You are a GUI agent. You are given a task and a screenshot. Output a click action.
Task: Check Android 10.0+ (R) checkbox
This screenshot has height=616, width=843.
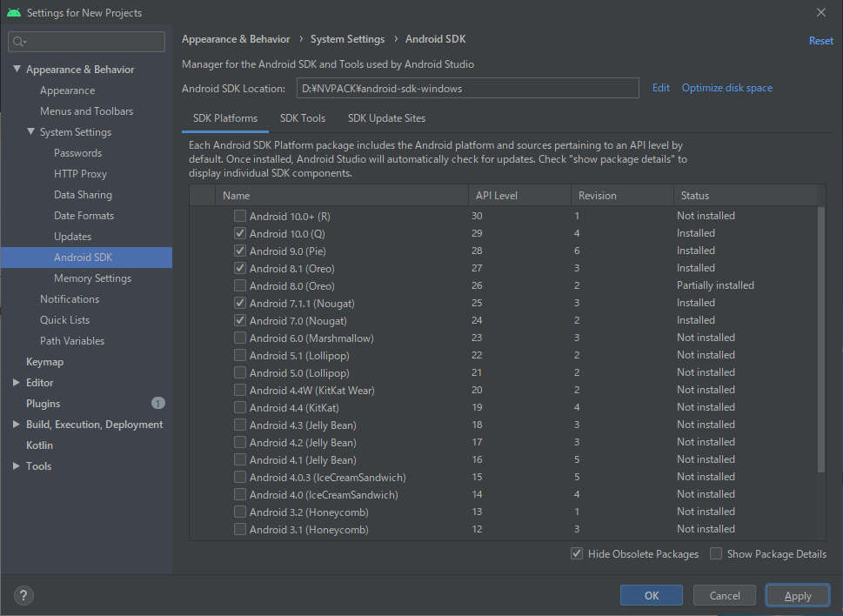pyautogui.click(x=240, y=216)
